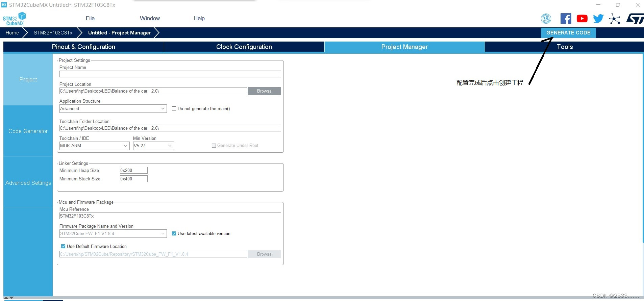Switch to Pinout & Configuration tab
Image resolution: width=644 pixels, height=301 pixels.
coord(83,47)
